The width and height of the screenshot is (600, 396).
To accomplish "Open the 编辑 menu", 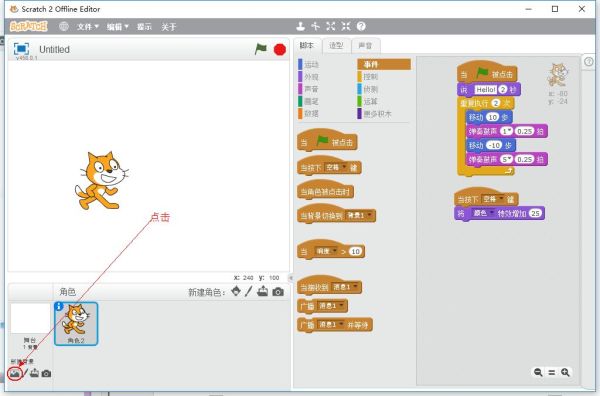I will (x=117, y=26).
